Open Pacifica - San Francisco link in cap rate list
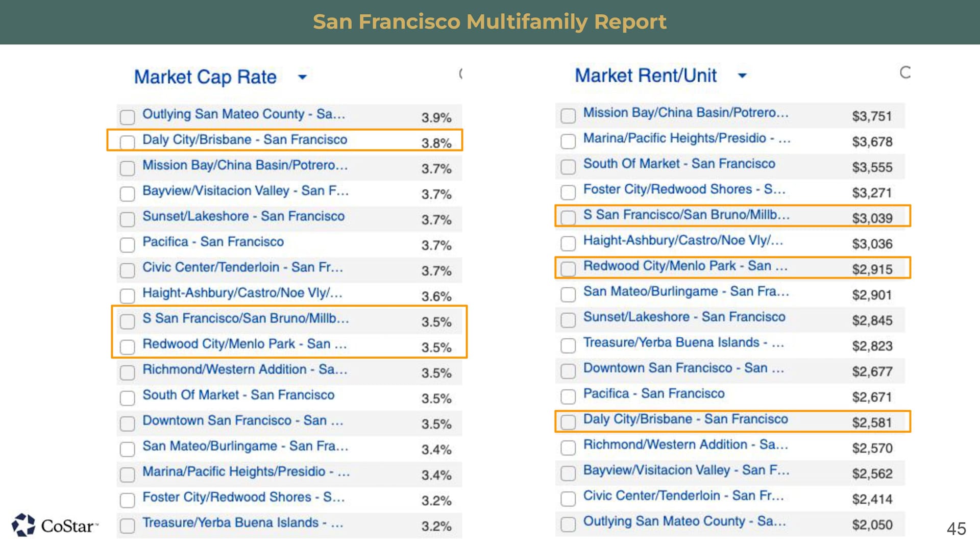Image resolution: width=980 pixels, height=551 pixels. click(x=213, y=242)
